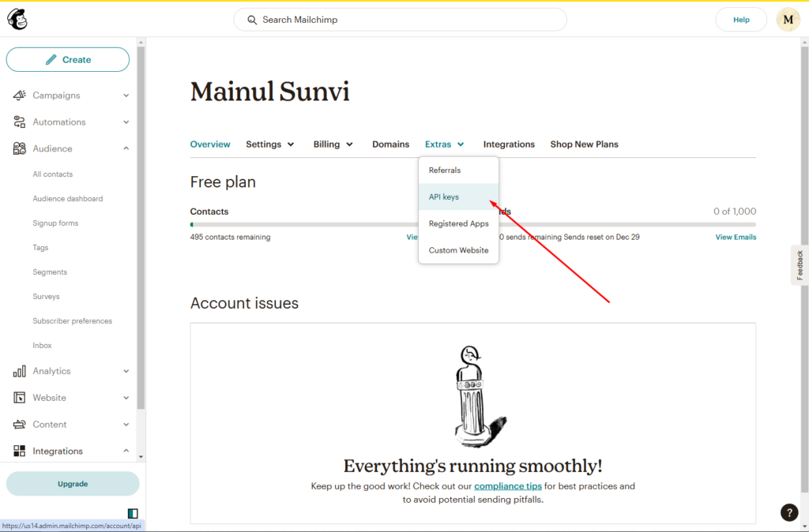Open Tags under Audience
The width and height of the screenshot is (809, 532).
[x=40, y=247]
